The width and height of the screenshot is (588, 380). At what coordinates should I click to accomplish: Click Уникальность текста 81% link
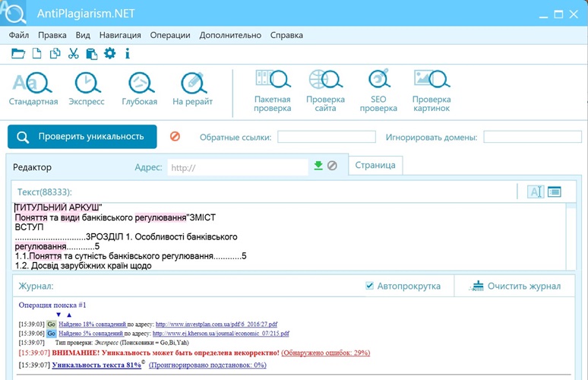click(x=96, y=365)
